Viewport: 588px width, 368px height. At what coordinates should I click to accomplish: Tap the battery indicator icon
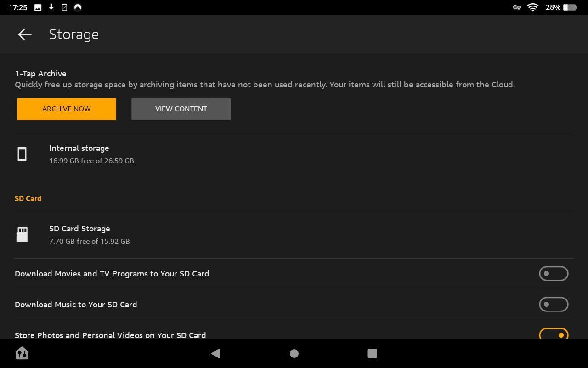(570, 7)
